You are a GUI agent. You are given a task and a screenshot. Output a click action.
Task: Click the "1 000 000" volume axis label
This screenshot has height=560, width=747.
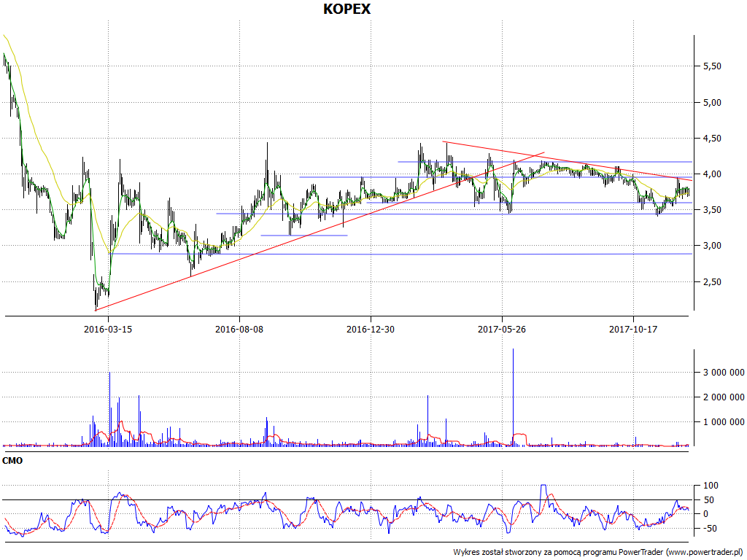(724, 422)
